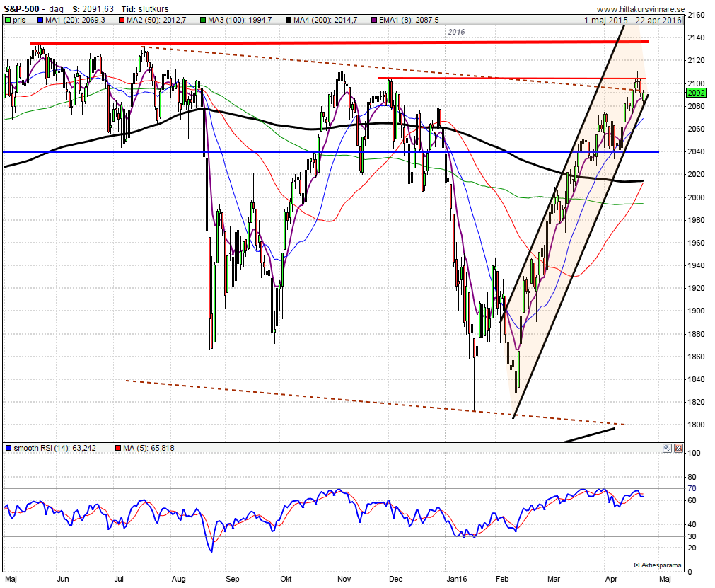Click the S: 2091,63 closing value

click(x=93, y=8)
